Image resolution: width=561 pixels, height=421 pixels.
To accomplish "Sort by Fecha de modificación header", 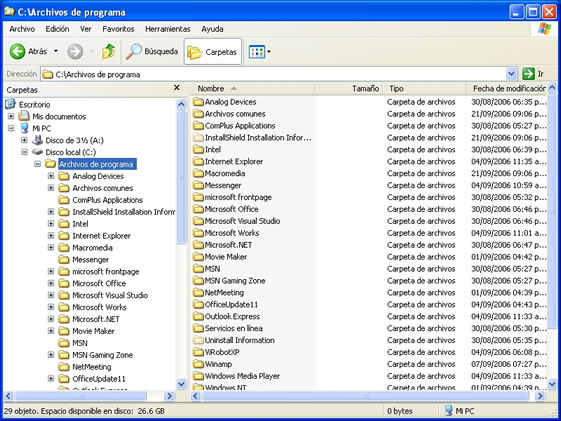I will click(x=507, y=88).
